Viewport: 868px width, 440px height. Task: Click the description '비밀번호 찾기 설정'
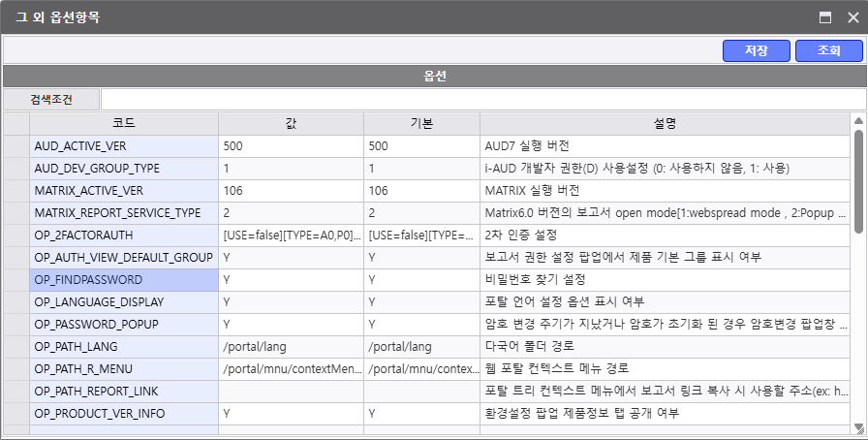tap(536, 280)
